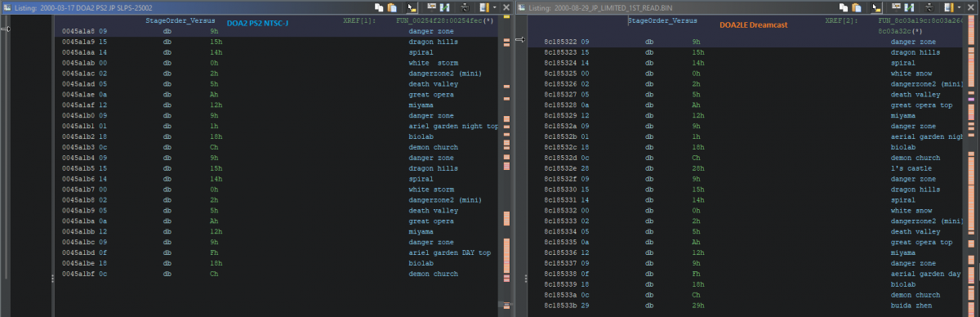
Task: Click 'aerial garden day' comment at 8c185338
Action: click(925, 273)
